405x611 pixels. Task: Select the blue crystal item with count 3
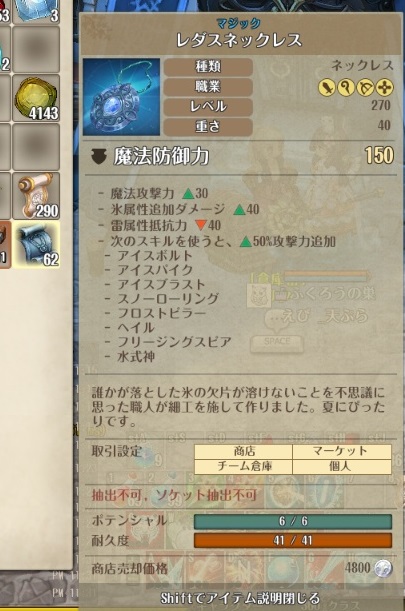click(x=36, y=10)
